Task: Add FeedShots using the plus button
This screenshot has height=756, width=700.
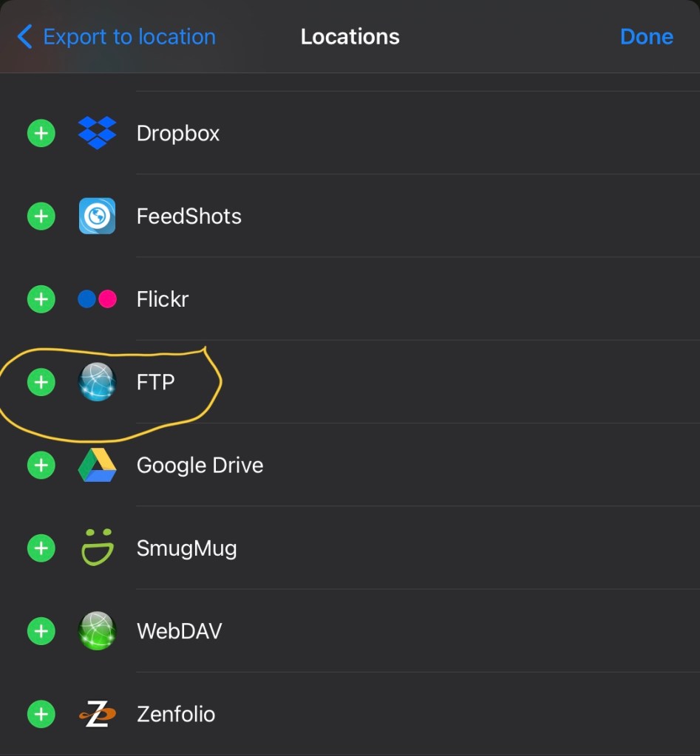Action: tap(41, 217)
